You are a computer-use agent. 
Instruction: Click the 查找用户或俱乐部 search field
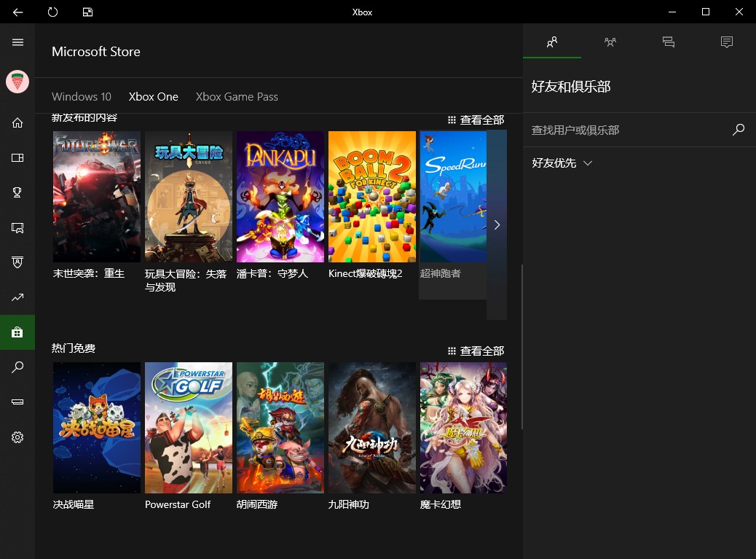629,130
